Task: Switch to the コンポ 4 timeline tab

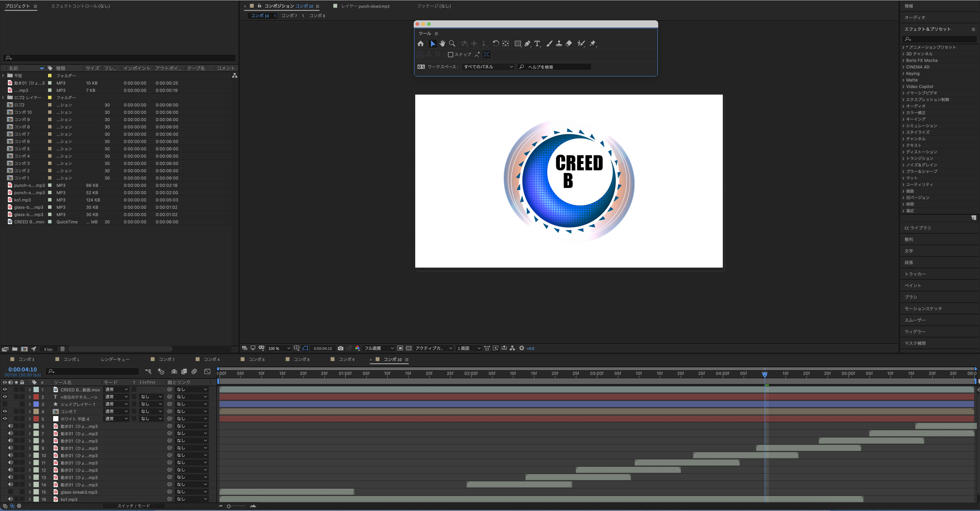Action: 211,359
